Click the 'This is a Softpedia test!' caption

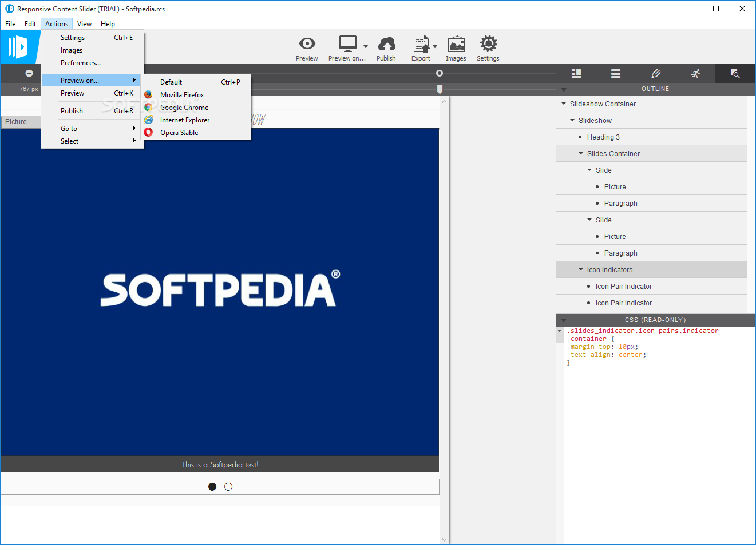[220, 464]
